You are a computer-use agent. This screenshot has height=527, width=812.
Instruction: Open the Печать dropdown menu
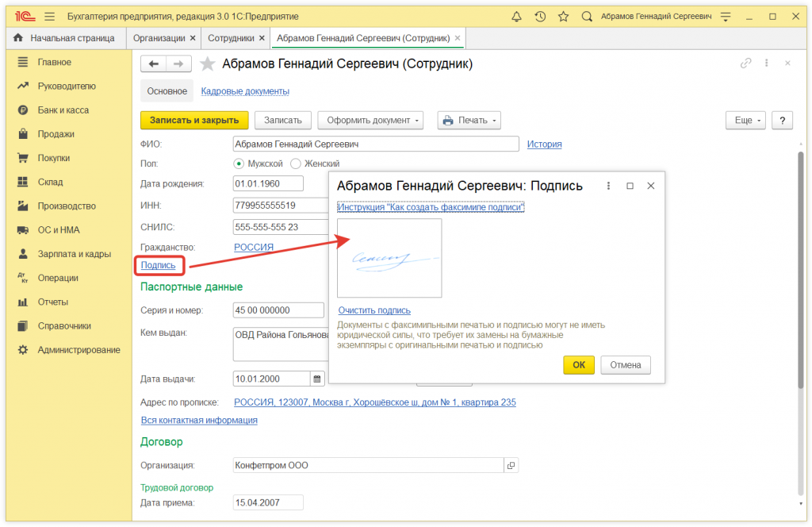click(x=469, y=120)
